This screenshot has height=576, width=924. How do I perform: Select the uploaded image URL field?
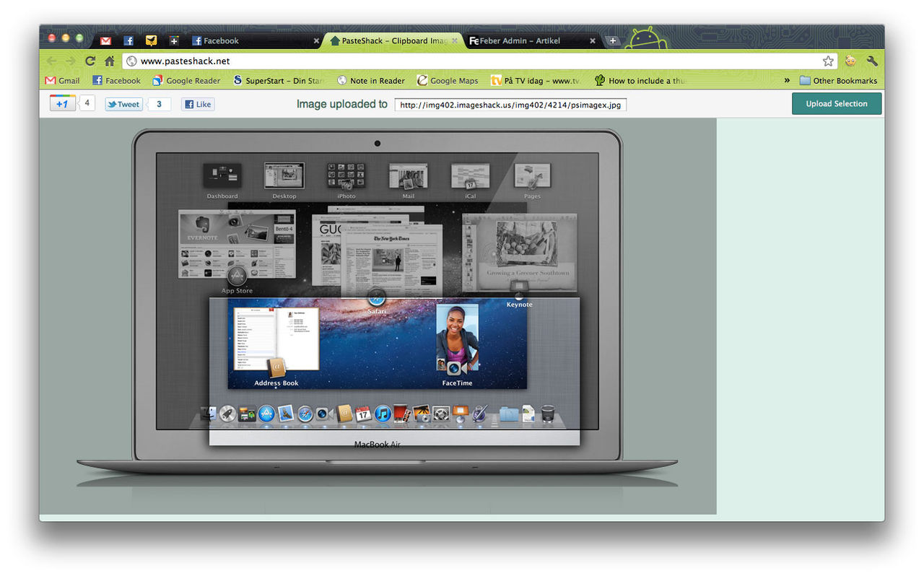[x=510, y=105]
